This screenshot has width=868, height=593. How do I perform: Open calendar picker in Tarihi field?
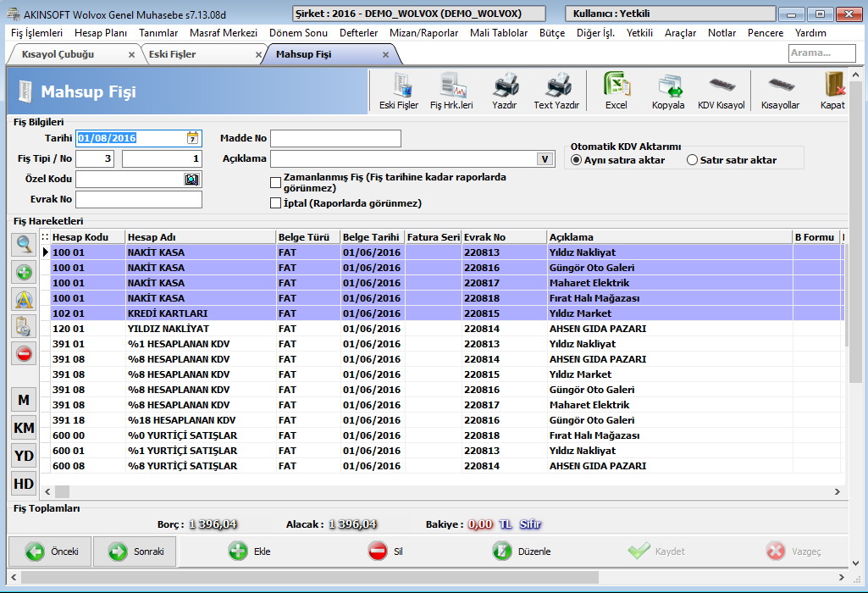click(192, 138)
